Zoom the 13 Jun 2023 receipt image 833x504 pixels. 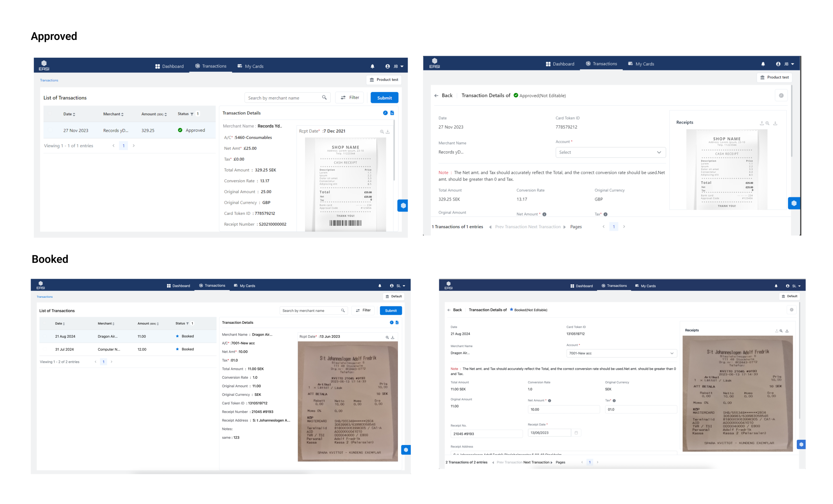pyautogui.click(x=387, y=337)
